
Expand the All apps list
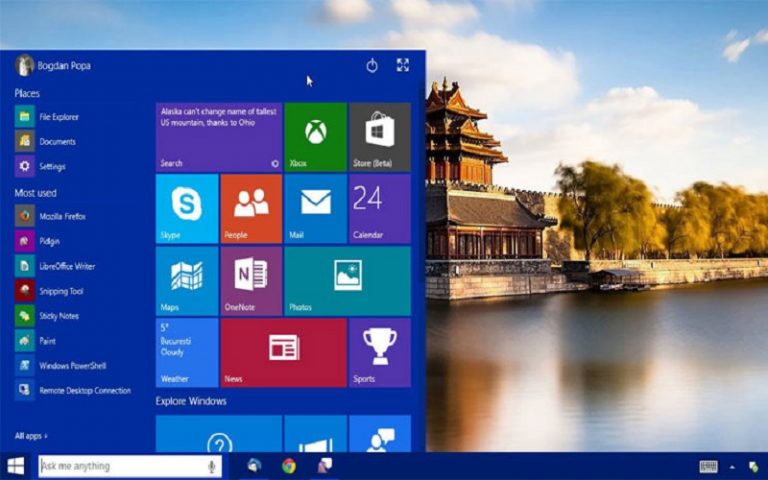(31, 435)
